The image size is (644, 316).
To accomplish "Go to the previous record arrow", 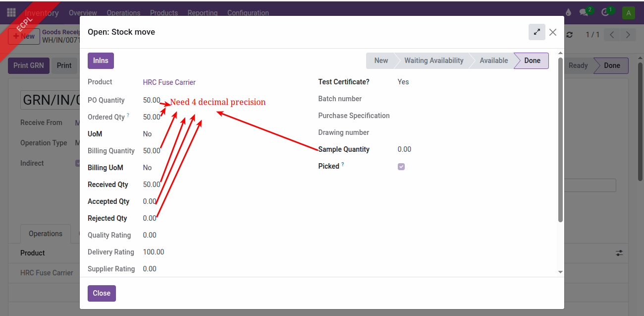I will tap(612, 35).
